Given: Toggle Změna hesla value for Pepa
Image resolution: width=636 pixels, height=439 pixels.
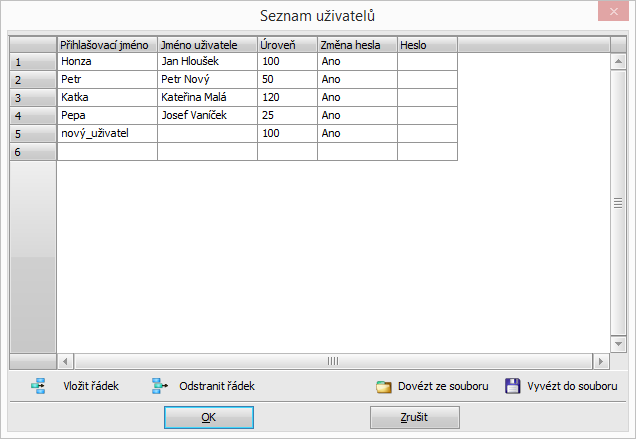Looking at the screenshot, I should 357,116.
